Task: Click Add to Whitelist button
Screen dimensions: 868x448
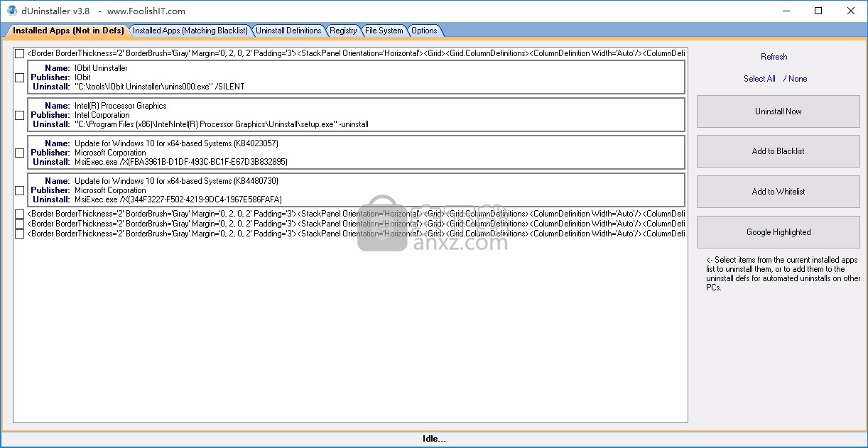Action: pyautogui.click(x=779, y=192)
